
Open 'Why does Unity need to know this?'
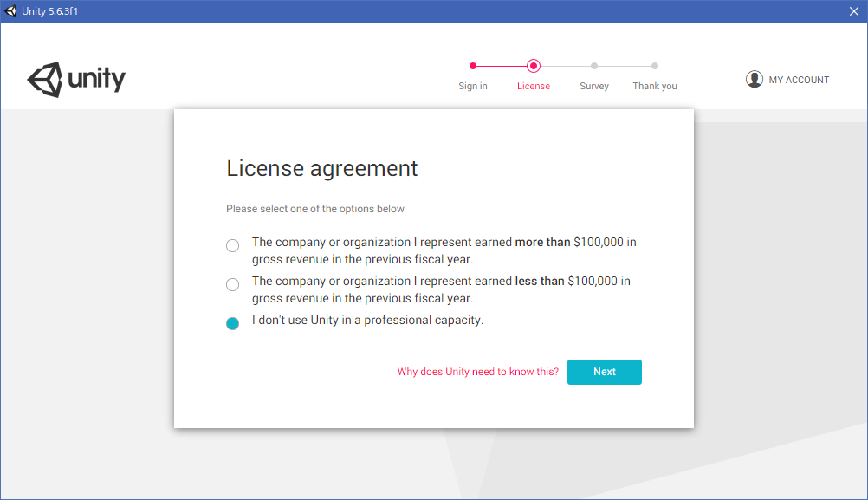pyautogui.click(x=478, y=372)
